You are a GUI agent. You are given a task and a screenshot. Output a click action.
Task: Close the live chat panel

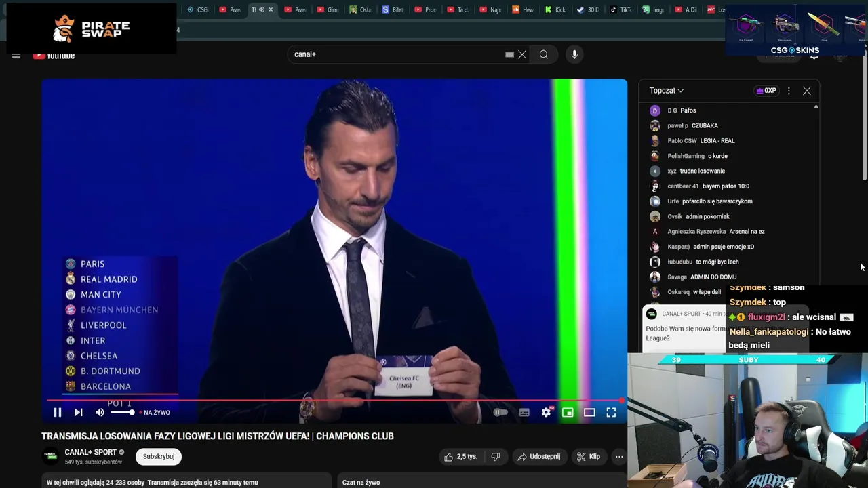coord(807,91)
